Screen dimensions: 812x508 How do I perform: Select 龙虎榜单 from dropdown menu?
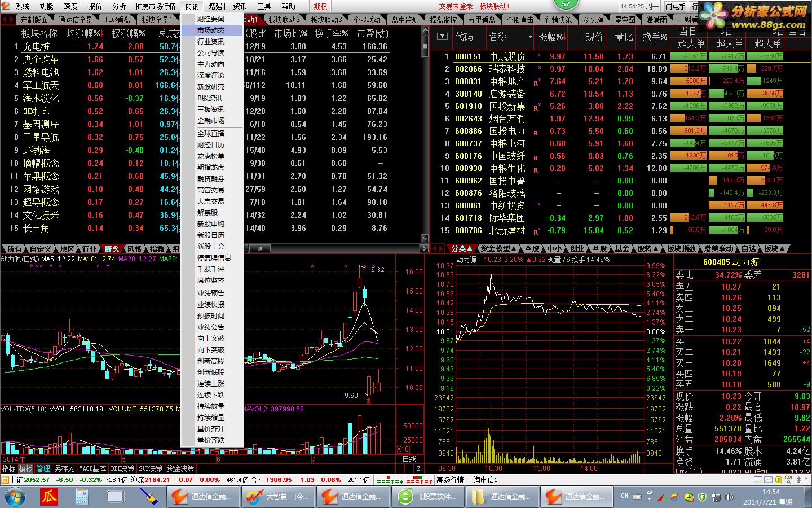point(211,156)
